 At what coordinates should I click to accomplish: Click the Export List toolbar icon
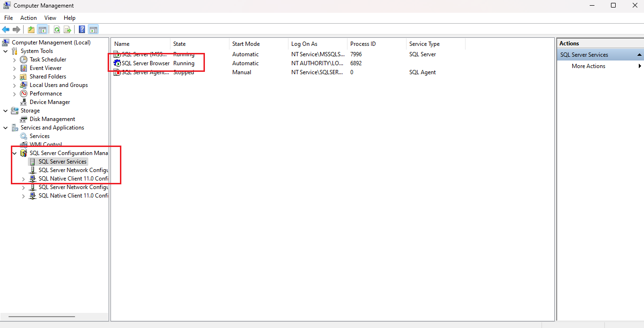[x=68, y=29]
